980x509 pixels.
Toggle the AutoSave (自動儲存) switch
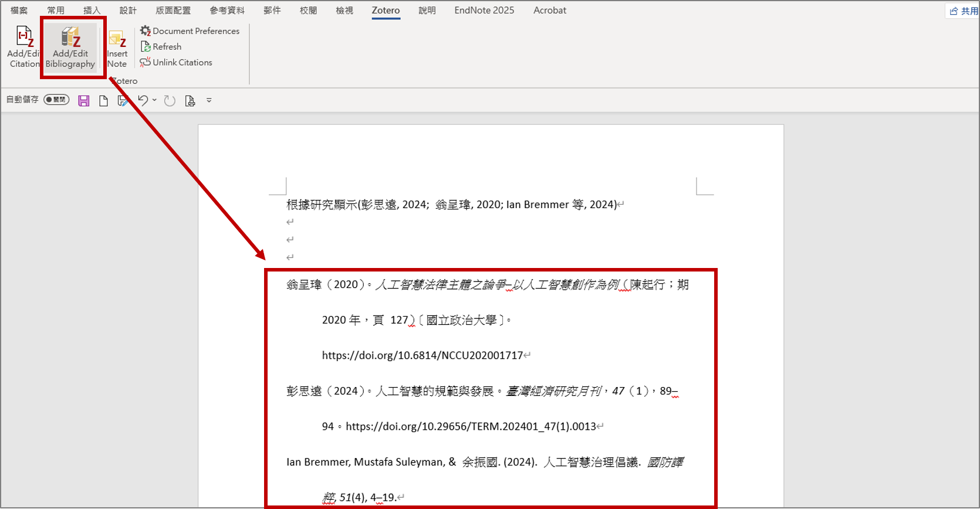click(56, 100)
